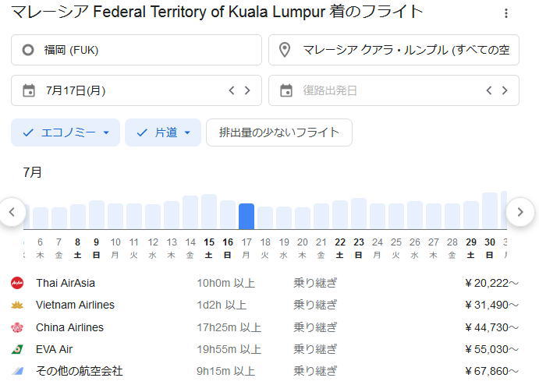
Task: Click the 19h55m 以上 duration text
Action: coord(229,349)
